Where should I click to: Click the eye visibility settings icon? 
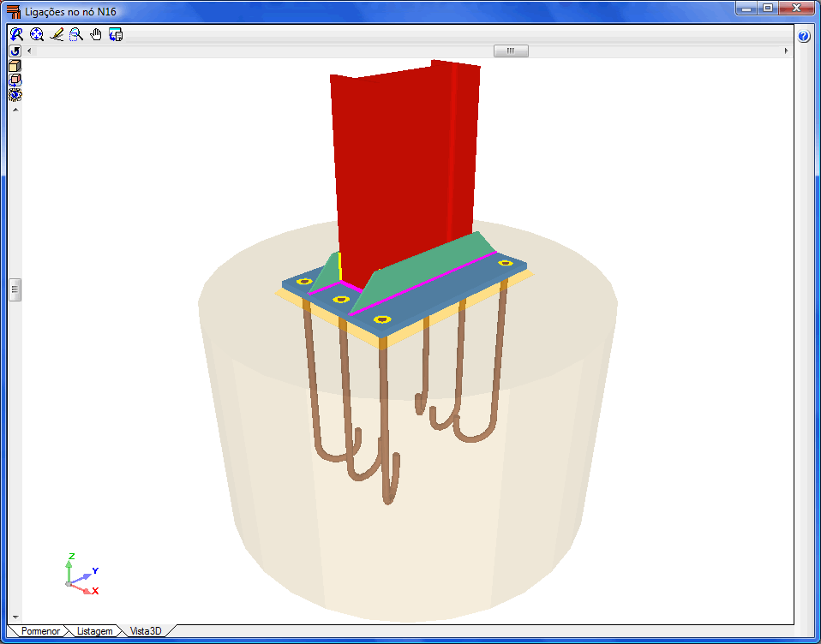(x=15, y=95)
